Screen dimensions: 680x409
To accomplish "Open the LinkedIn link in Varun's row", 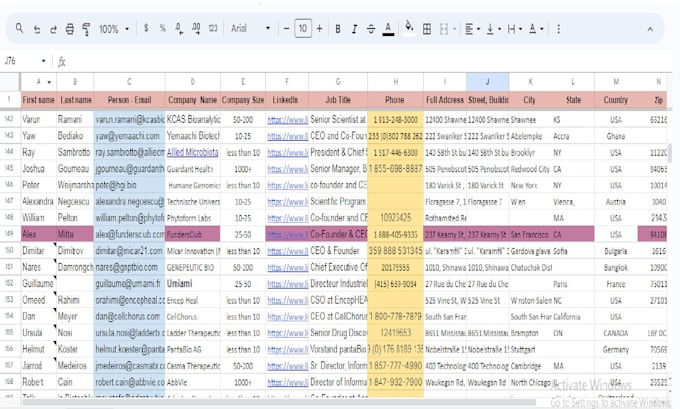I will (288, 120).
